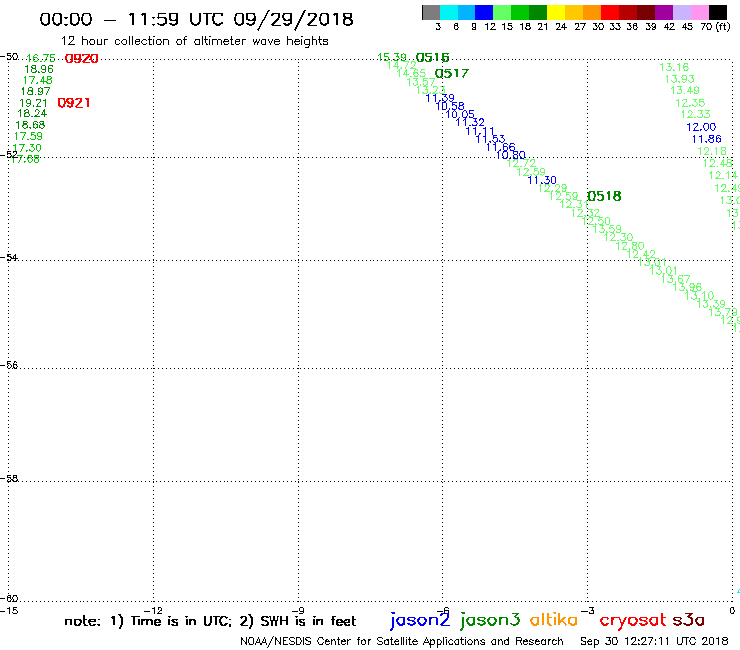Select the -58 latitude axis label
Image resolution: width=740 pixels, height=650 pixels.
coord(9,479)
